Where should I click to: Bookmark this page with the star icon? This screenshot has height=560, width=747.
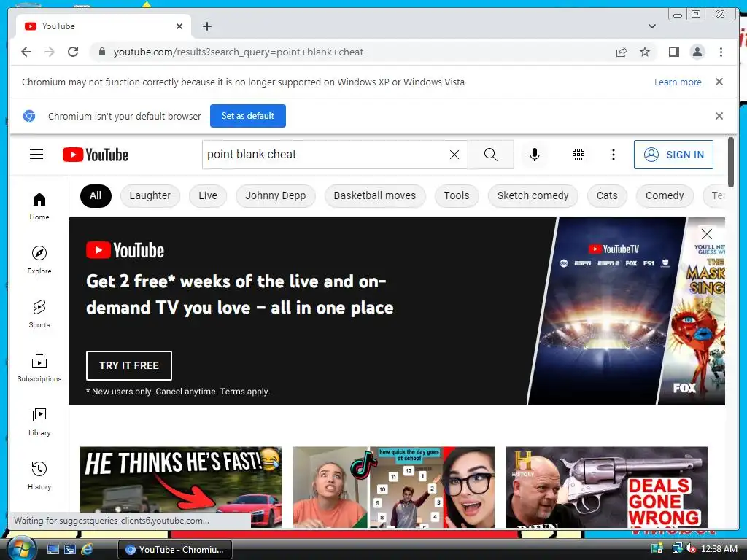click(x=645, y=52)
